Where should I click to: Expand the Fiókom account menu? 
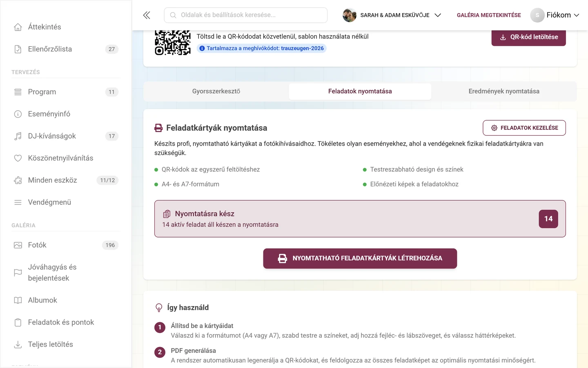click(555, 15)
